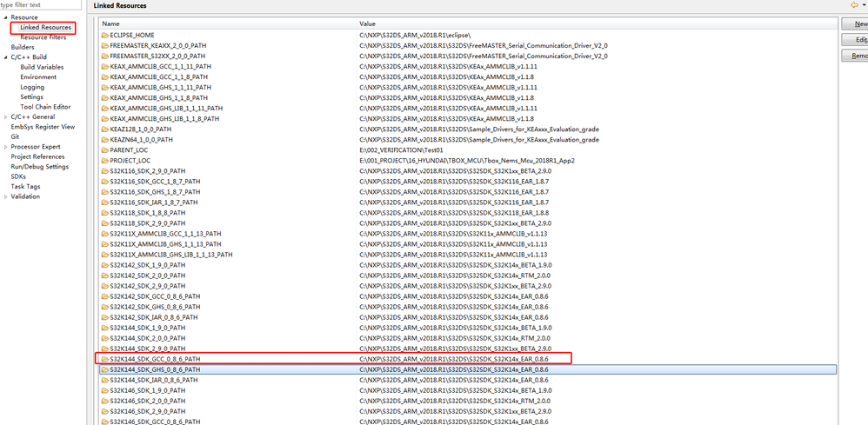Sort the table by Value column
868x425 pixels.
597,23
